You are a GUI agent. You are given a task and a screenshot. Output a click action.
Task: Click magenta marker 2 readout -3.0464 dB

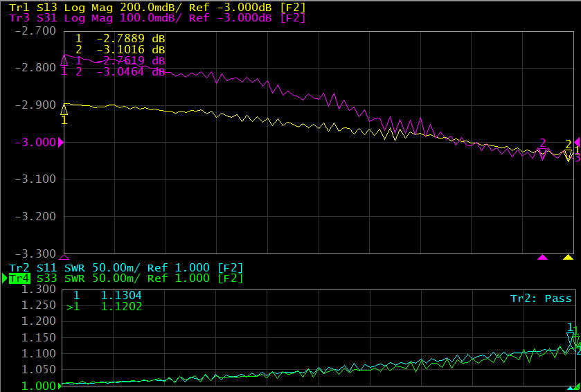tap(120, 71)
